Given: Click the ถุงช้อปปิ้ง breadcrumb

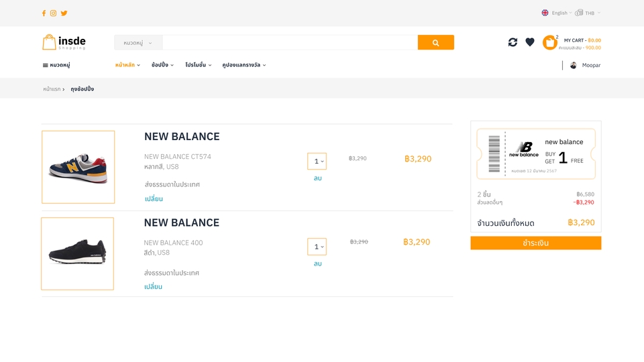Looking at the screenshot, I should pos(82,89).
